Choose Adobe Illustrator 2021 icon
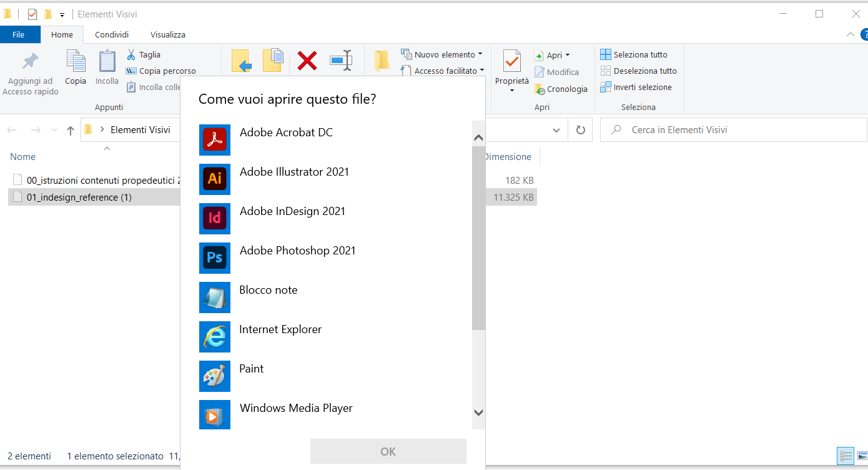 pos(215,179)
